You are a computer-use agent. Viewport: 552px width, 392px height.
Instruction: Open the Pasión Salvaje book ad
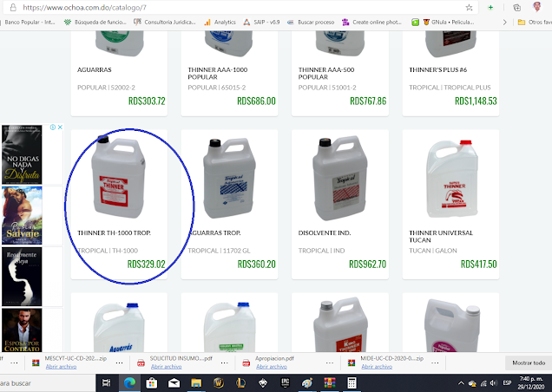pos(22,215)
